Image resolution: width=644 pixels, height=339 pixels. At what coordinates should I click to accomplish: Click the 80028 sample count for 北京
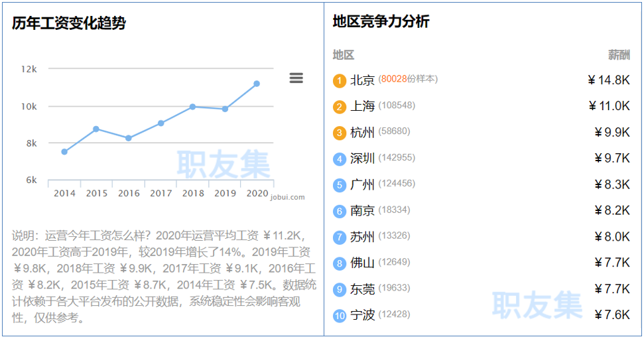click(394, 78)
